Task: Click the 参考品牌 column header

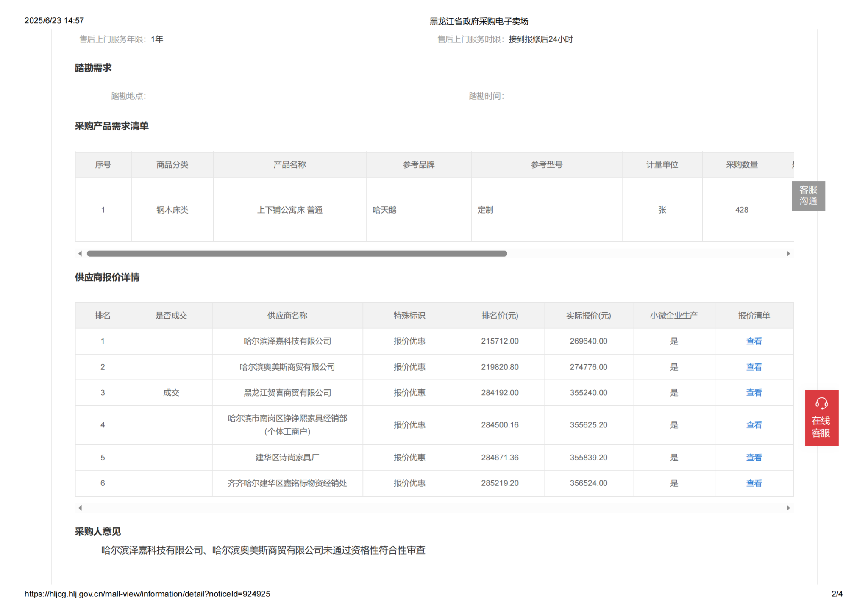Action: point(418,165)
